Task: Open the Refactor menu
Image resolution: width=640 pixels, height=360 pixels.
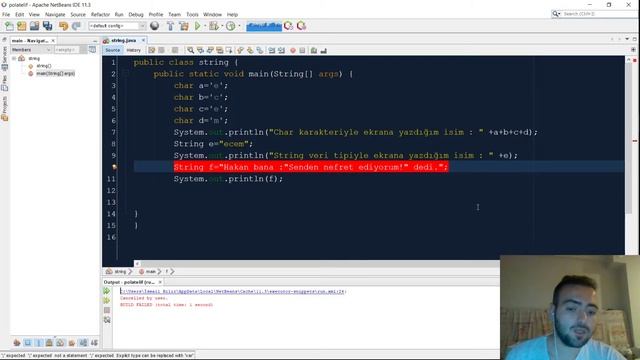Action: [100, 14]
